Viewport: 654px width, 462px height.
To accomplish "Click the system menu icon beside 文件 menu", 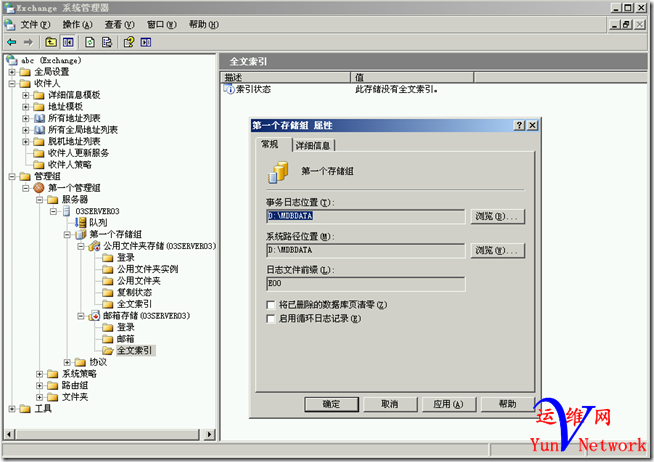I will [10, 25].
